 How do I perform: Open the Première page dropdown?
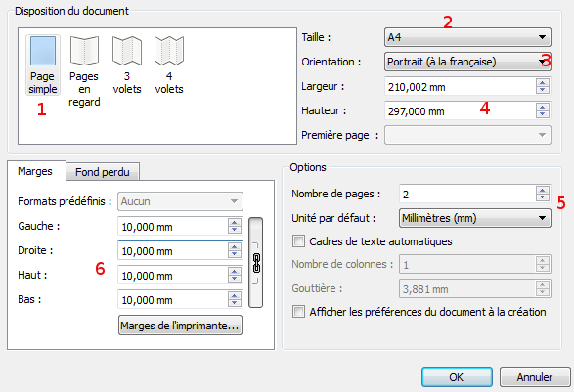467,135
